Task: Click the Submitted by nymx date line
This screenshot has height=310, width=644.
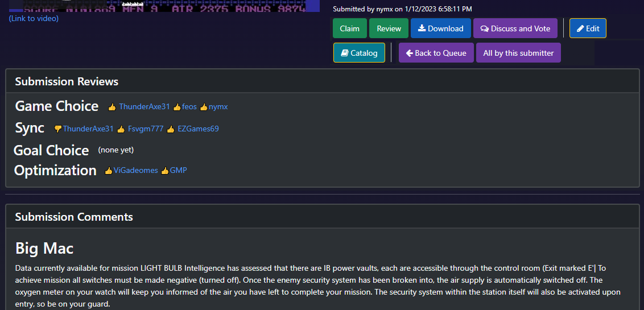Action: click(x=403, y=9)
